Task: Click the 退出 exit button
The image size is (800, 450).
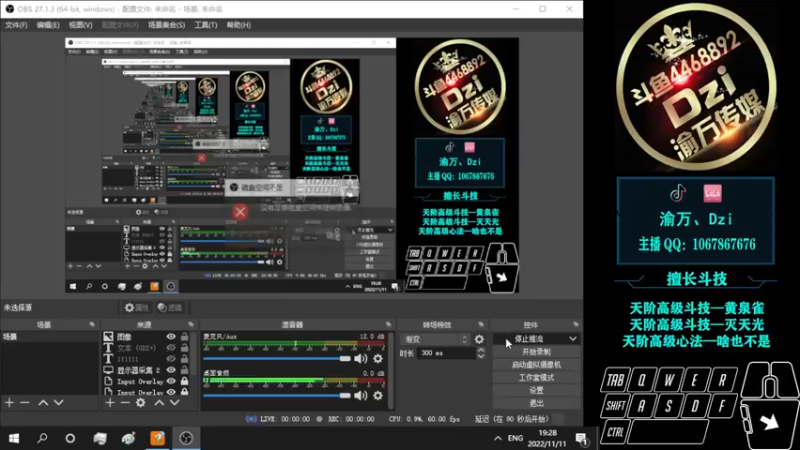Action: [x=536, y=403]
